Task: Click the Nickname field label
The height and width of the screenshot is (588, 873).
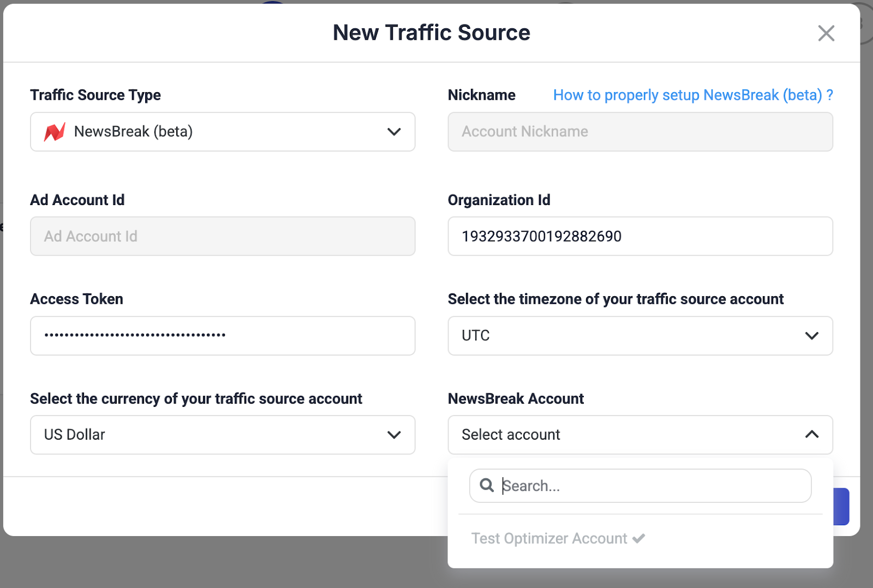Action: (x=481, y=95)
